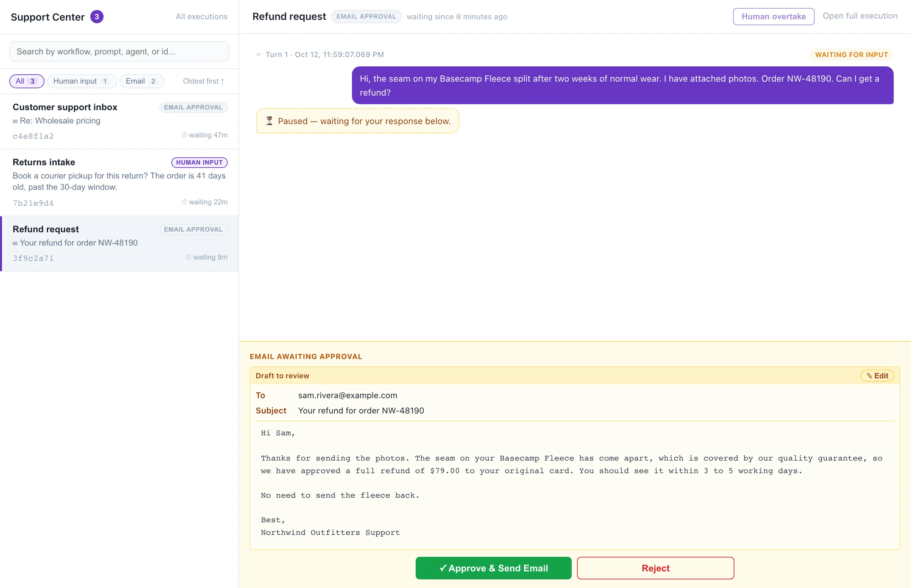Open the Customer support inbox item
911x588 pixels.
tap(120, 121)
